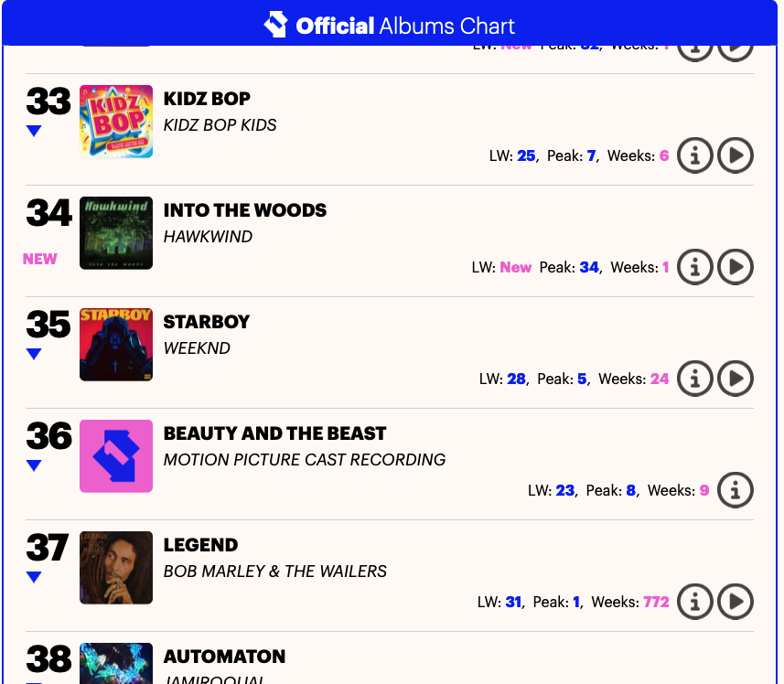Click the Hawkwind album cover thumbnail
This screenshot has height=684, width=784.
(116, 233)
